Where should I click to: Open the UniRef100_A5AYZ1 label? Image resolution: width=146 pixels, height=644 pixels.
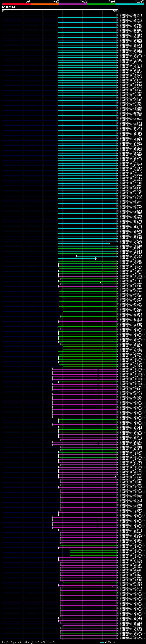tap(131, 75)
